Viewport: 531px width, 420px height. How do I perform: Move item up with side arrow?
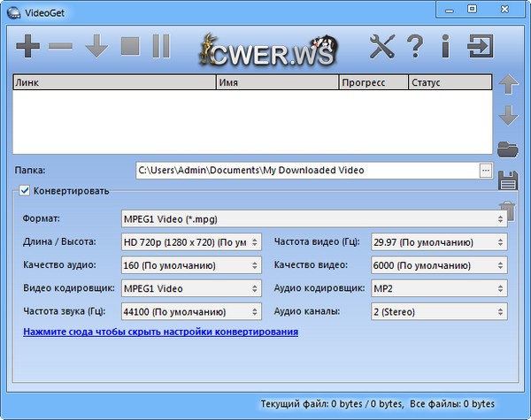pos(508,85)
